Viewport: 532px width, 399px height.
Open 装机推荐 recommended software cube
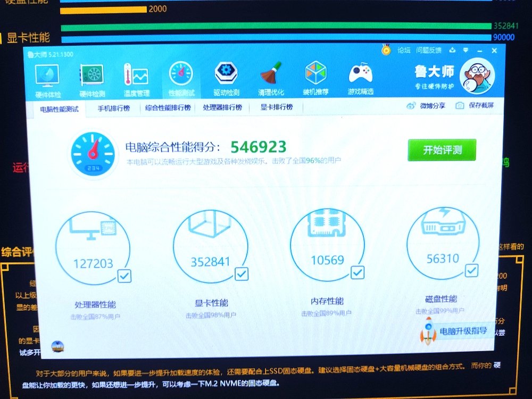pyautogui.click(x=315, y=78)
